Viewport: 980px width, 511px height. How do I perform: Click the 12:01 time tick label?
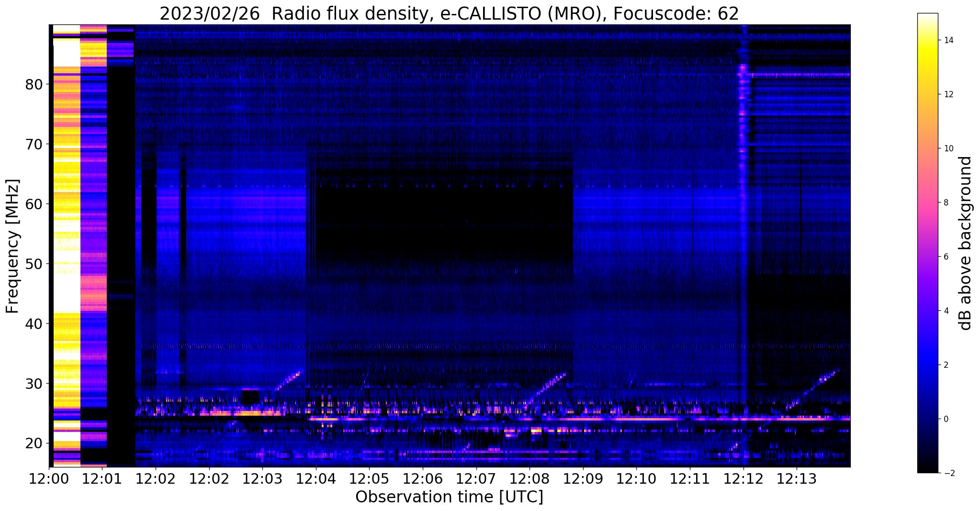102,478
